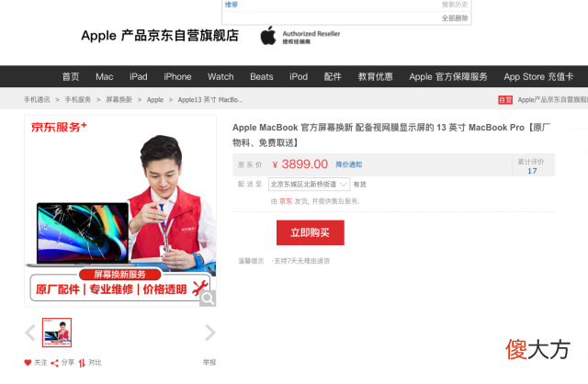Open the iPod category

tap(299, 77)
